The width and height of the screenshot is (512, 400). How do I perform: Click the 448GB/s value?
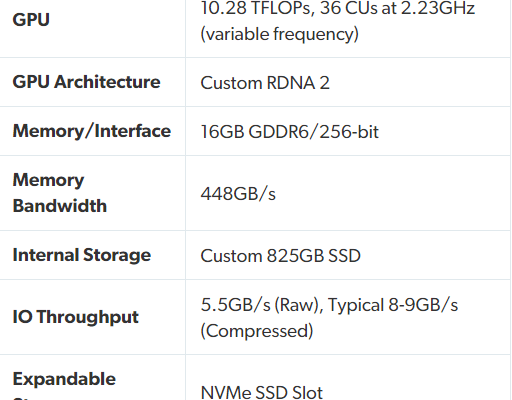pyautogui.click(x=238, y=194)
